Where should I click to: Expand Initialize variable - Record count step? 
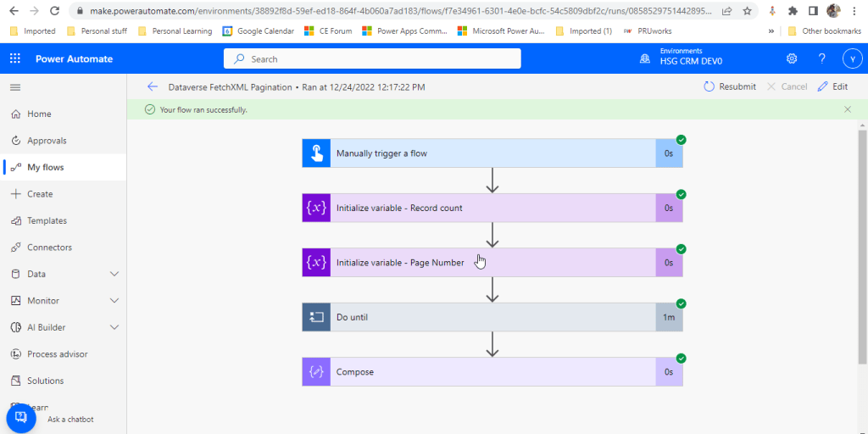click(x=492, y=208)
